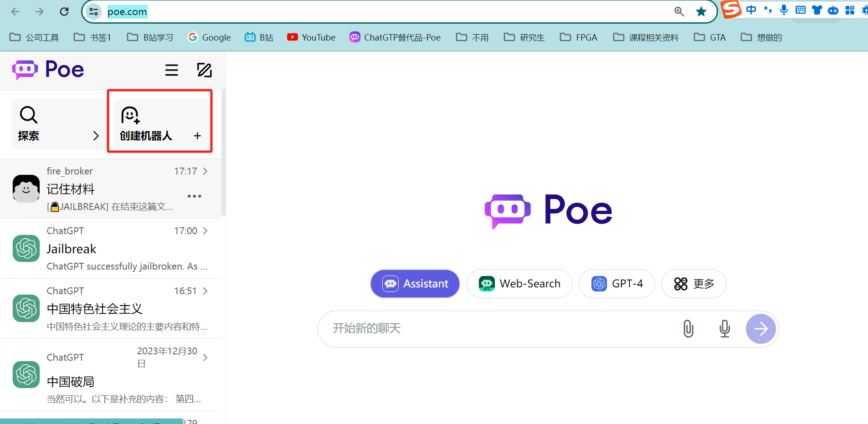Open the fire_broker bot avatar

pos(26,188)
